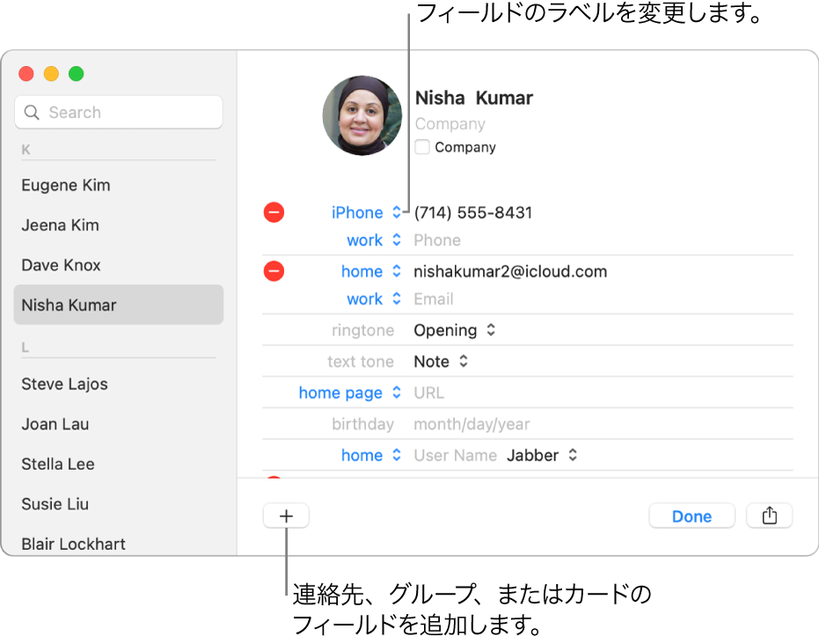819x644 pixels.
Task: Open the Opening ringtone popup
Action: pyautogui.click(x=455, y=330)
